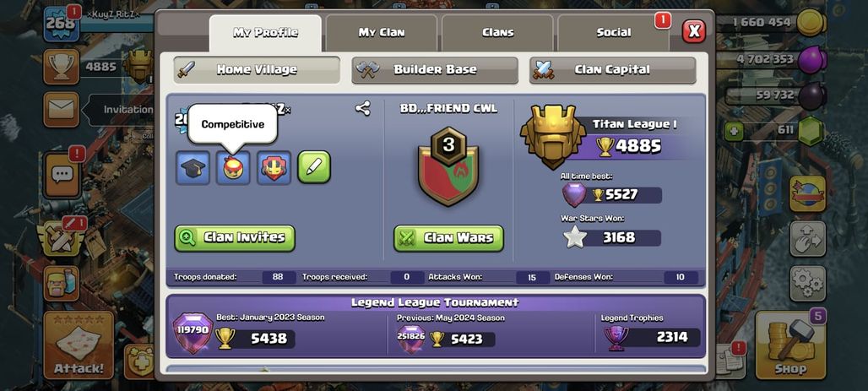Select the red helmet player label
The width and height of the screenshot is (868, 391).
[x=274, y=168]
